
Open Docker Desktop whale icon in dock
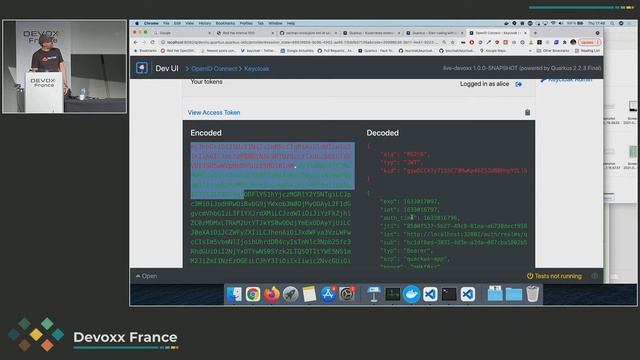[x=411, y=294]
